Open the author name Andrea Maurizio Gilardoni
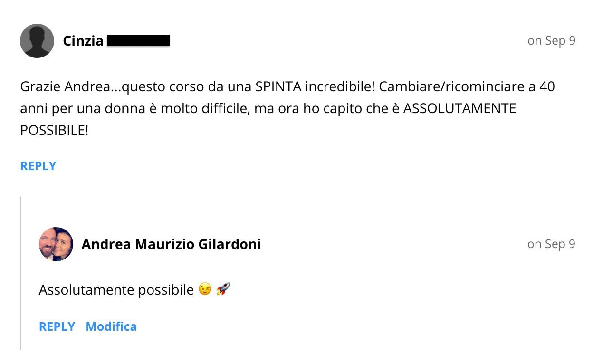This screenshot has height=364, width=593. click(x=171, y=244)
